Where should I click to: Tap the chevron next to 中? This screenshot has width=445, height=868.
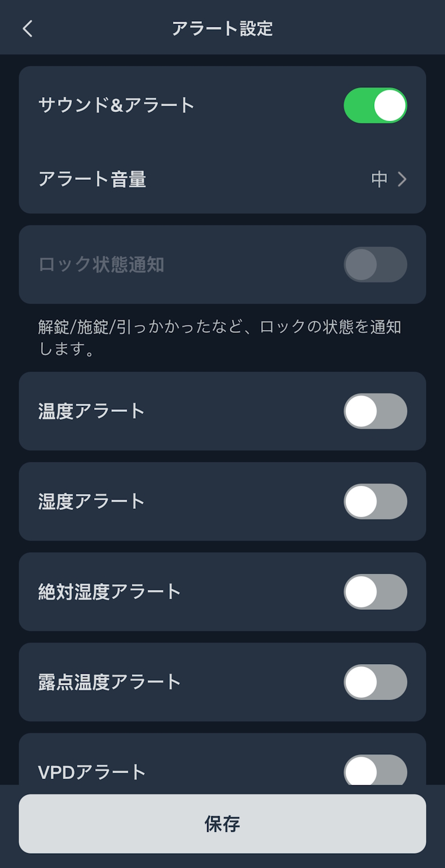point(402,179)
